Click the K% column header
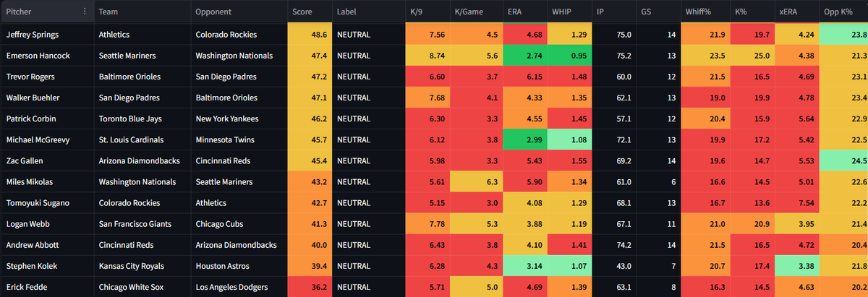 point(752,12)
